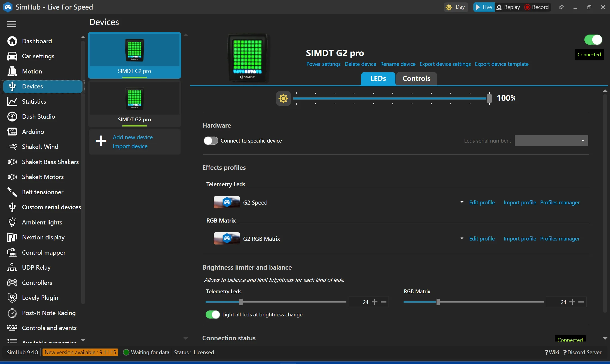Disable Light all leds at brightness change
Viewport: 610px width, 364px height.
click(212, 314)
